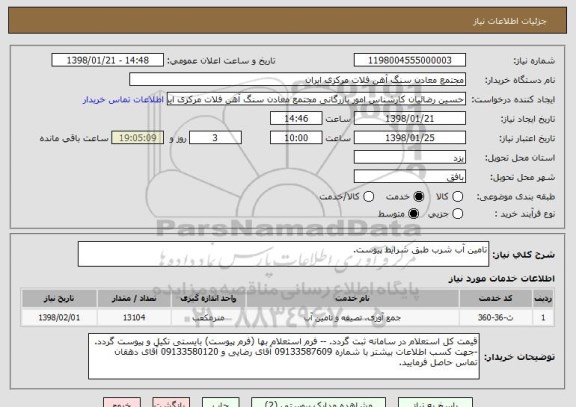Click quantity cell 13104
The width and height of the screenshot is (576, 407).
click(134, 317)
